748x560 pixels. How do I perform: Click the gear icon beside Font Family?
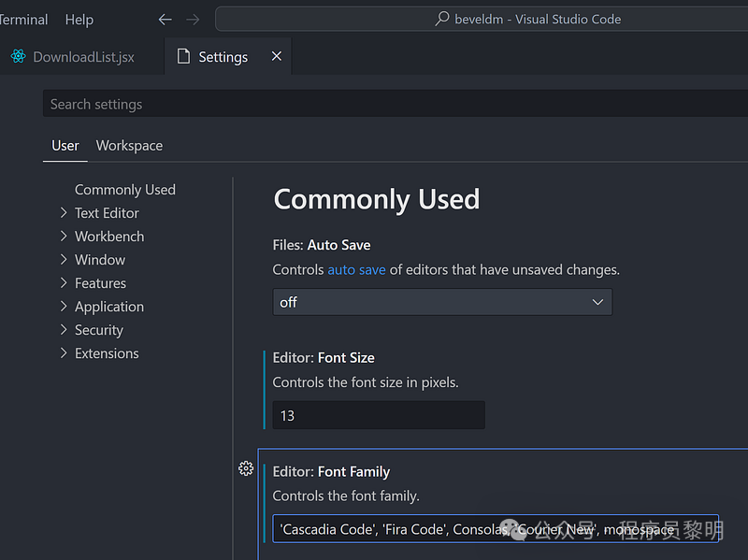pos(246,468)
